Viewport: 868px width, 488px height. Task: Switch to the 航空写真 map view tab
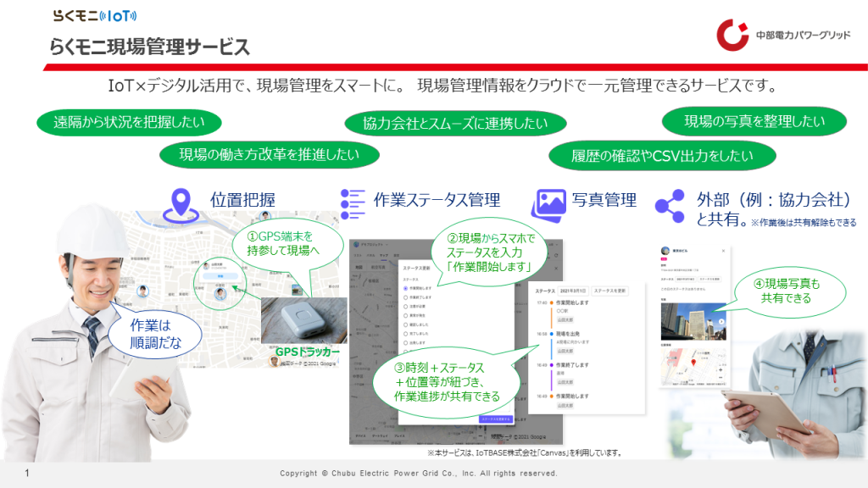pyautogui.click(x=378, y=267)
